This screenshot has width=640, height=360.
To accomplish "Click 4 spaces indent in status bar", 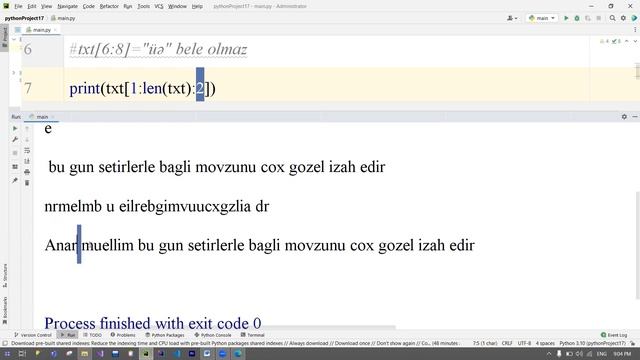I will click(x=545, y=343).
